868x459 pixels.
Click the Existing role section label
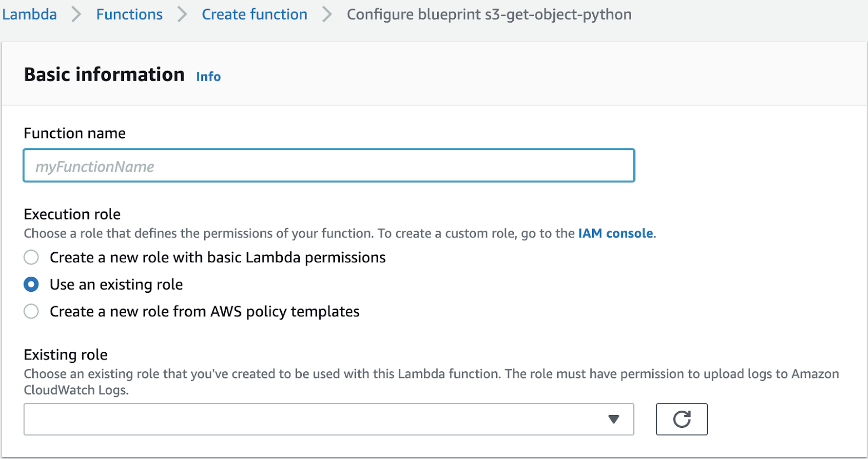coord(66,355)
